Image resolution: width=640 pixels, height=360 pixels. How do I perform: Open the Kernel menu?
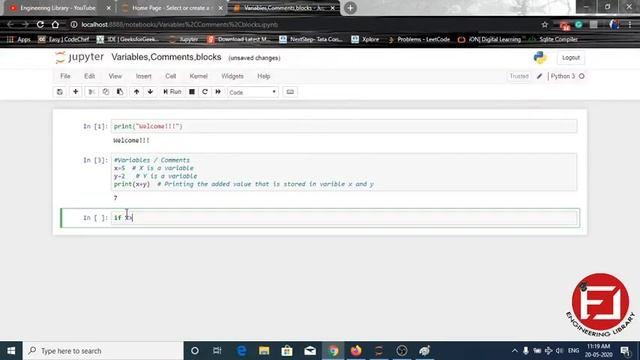(198, 76)
